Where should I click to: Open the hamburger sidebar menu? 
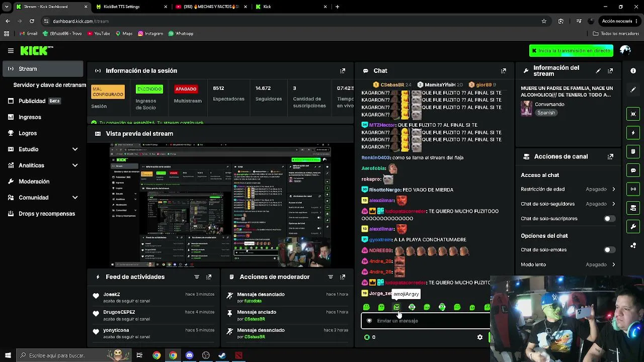point(11,51)
